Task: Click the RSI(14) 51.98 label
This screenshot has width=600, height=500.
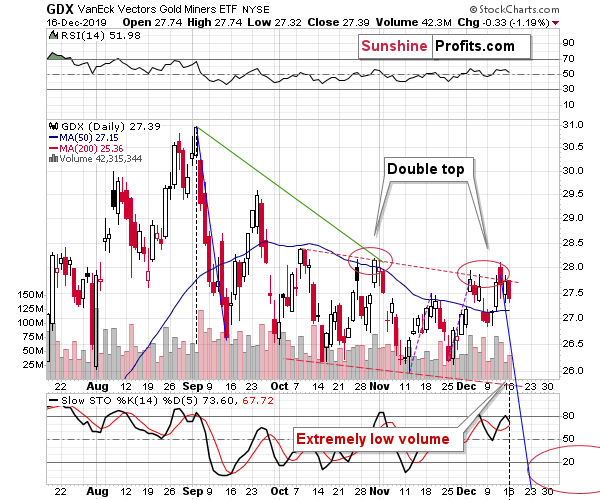Action: 101,36
